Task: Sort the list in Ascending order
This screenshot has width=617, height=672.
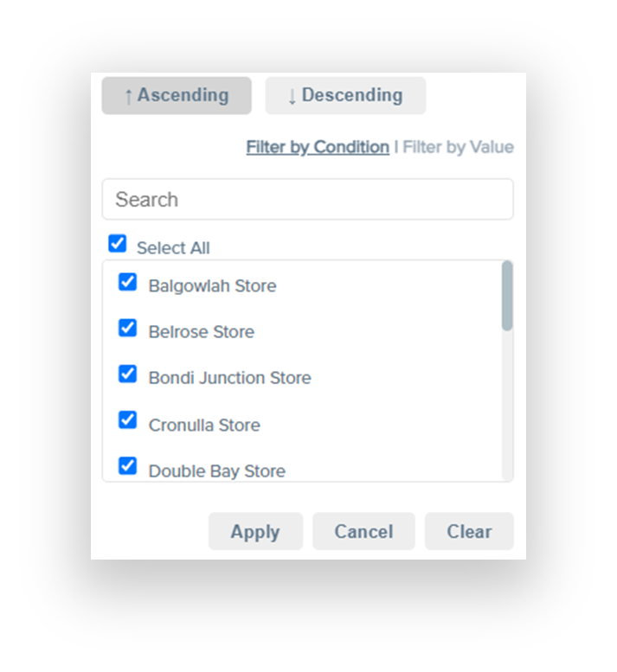Action: tap(177, 96)
